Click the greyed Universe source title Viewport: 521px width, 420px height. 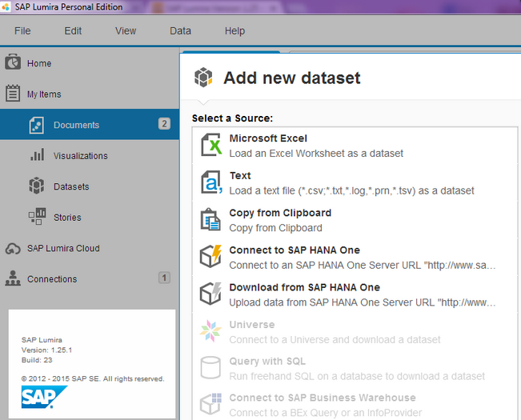pos(252,324)
